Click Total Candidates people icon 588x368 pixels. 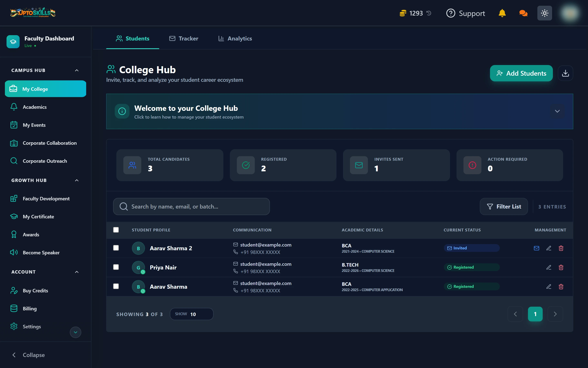132,165
